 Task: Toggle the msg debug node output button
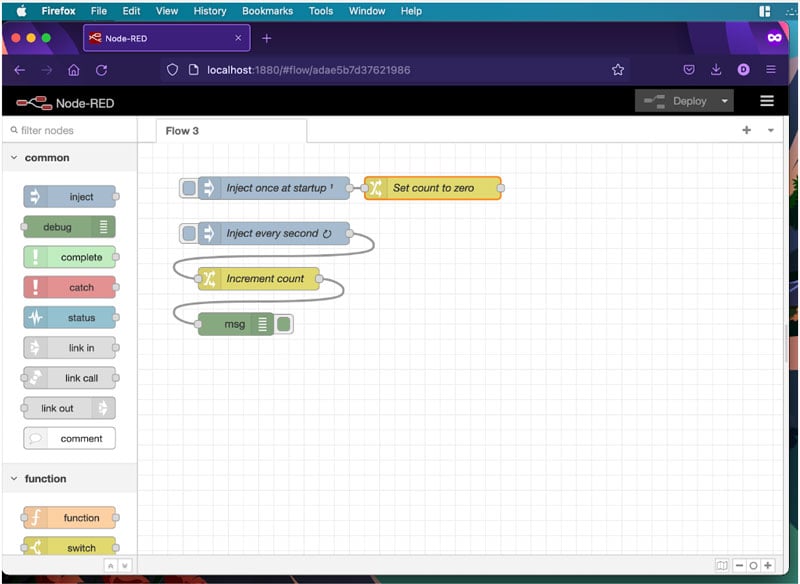pos(284,324)
